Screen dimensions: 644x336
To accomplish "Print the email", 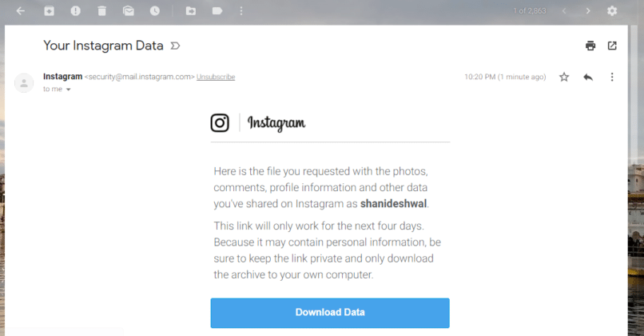I will [x=590, y=46].
